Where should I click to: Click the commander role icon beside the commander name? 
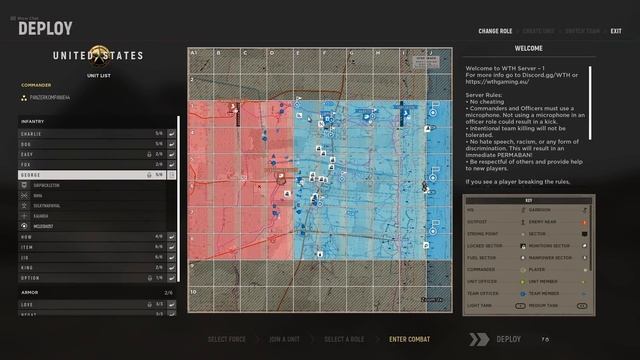(x=24, y=98)
